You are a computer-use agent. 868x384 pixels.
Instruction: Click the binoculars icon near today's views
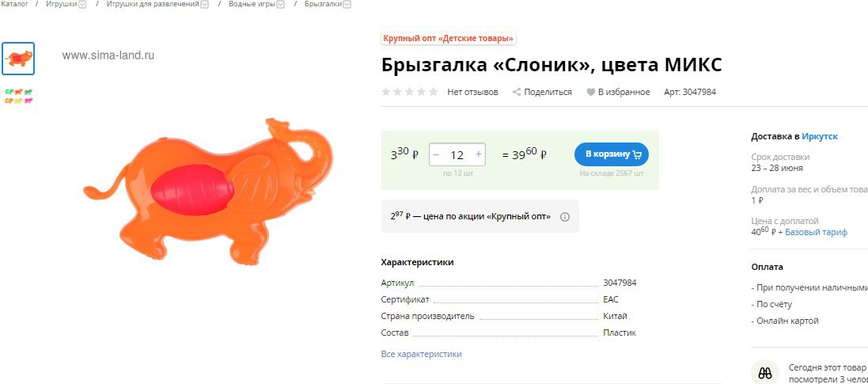tap(764, 373)
